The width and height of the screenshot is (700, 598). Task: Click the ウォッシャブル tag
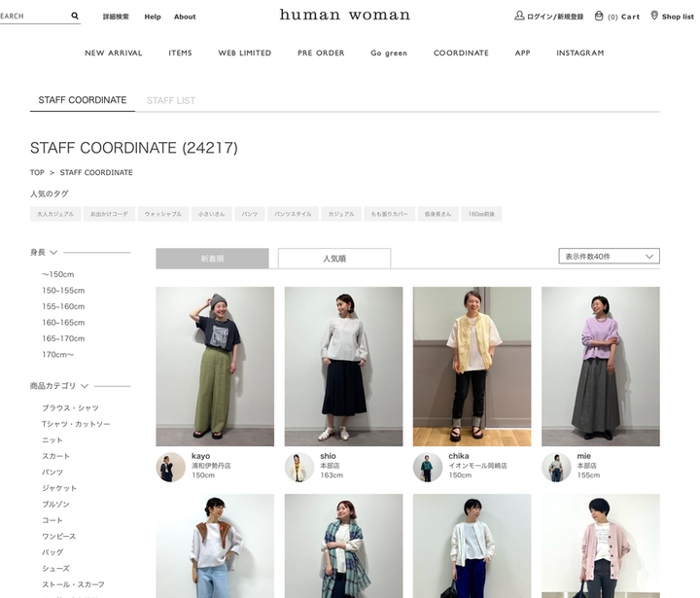163,214
